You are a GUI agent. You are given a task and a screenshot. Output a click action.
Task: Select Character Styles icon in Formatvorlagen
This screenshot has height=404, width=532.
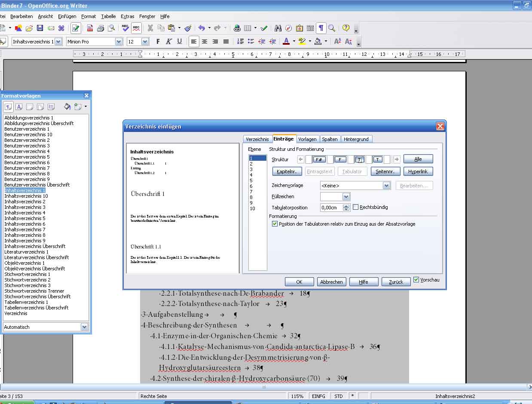click(x=19, y=107)
